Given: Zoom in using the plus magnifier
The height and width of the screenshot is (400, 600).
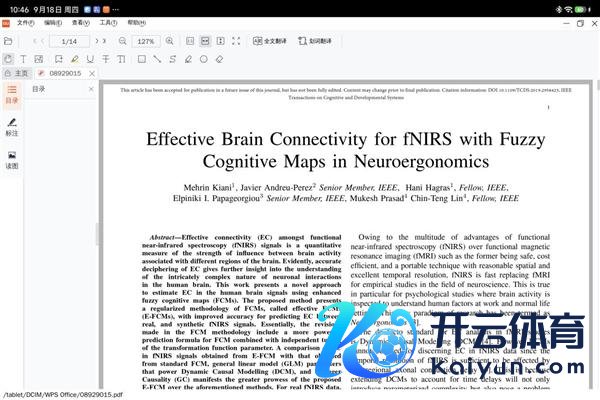Looking at the screenshot, I should point(169,41).
